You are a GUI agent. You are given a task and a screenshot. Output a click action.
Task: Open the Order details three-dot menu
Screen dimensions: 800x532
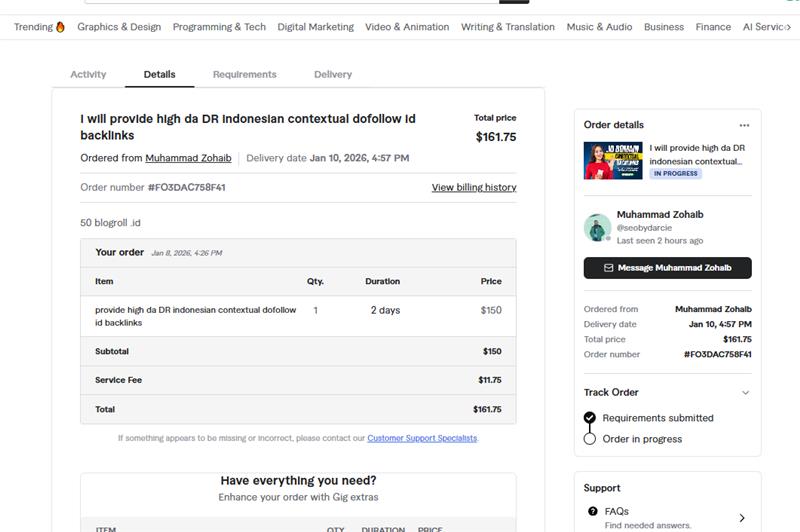[x=744, y=125]
